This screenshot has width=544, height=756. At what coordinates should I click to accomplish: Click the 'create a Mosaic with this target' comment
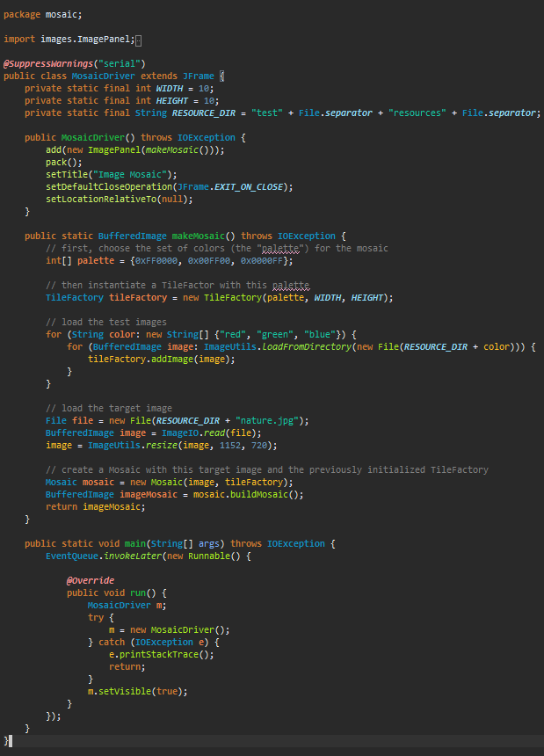(267, 470)
